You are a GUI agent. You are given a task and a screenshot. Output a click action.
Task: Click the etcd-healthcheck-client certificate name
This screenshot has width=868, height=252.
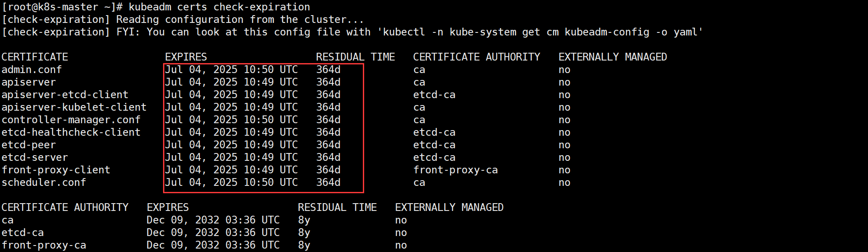pyautogui.click(x=71, y=132)
